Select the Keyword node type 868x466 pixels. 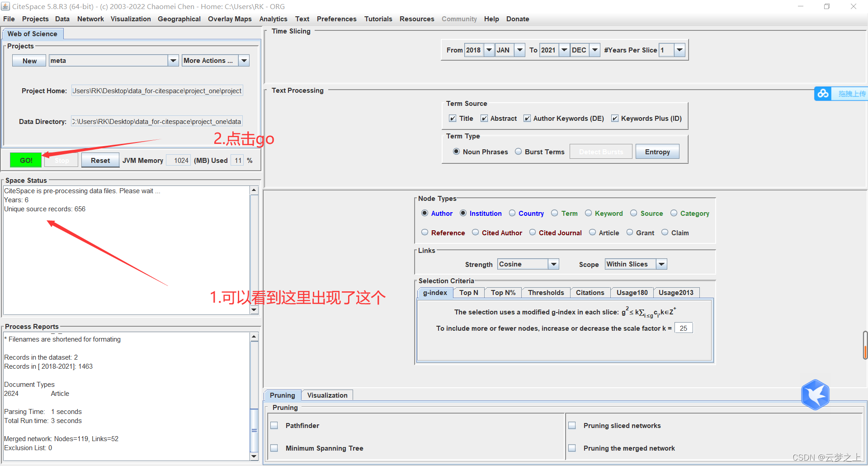[589, 213]
